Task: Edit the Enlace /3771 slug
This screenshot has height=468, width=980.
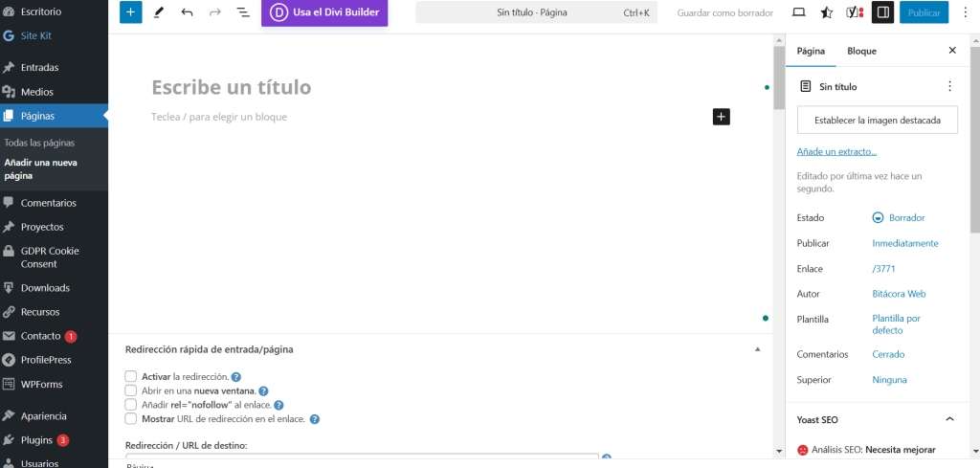Action: 884,269
